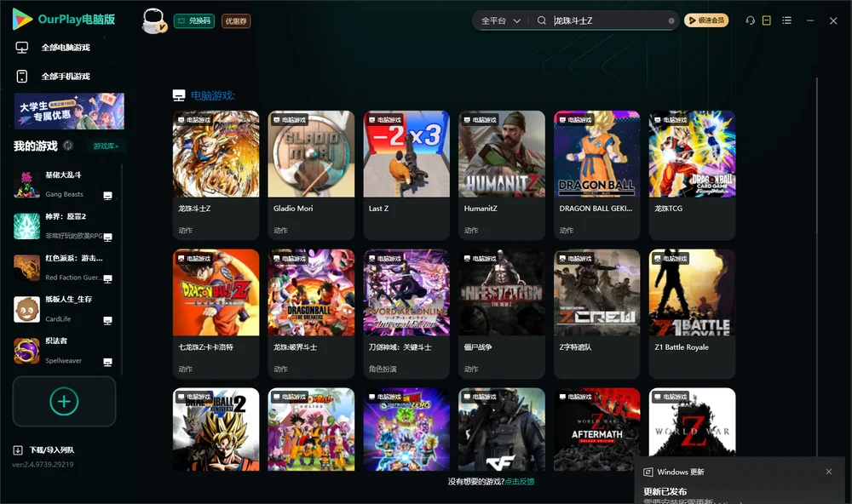This screenshot has height=504, width=852.
Task: Clear the search text with the x icon
Action: click(x=671, y=21)
